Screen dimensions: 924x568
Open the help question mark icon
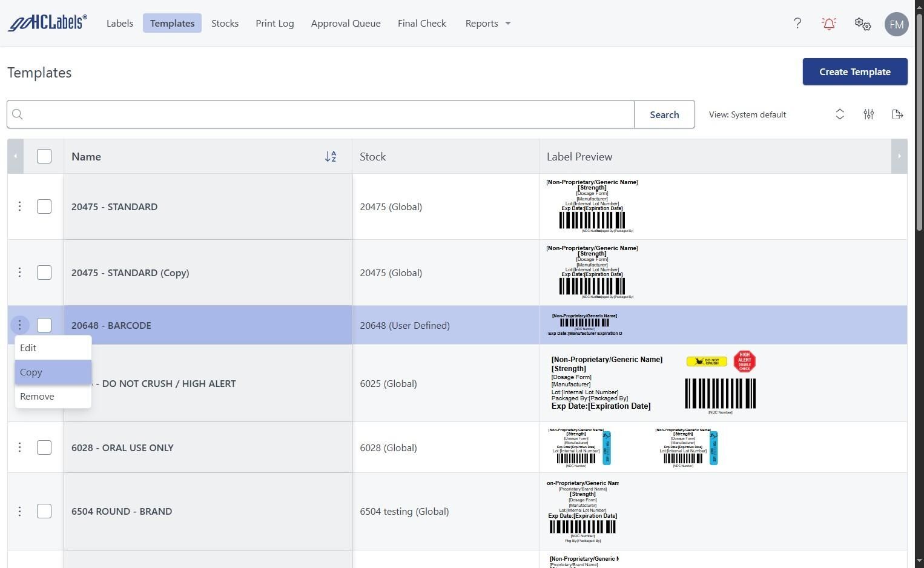pos(797,24)
